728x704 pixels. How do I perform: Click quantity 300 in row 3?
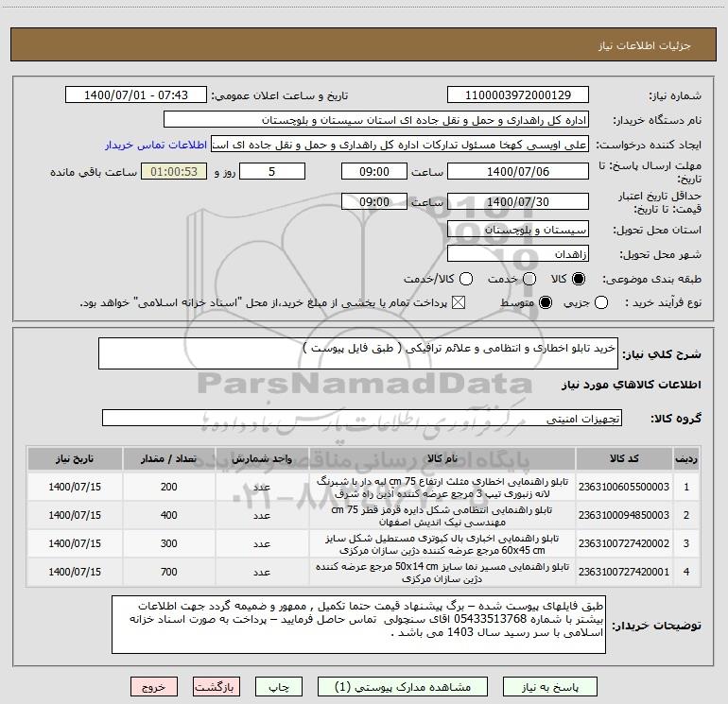169,543
